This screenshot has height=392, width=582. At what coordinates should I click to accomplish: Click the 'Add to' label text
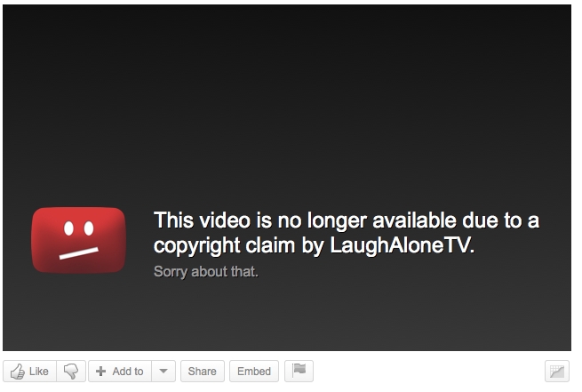[128, 372]
